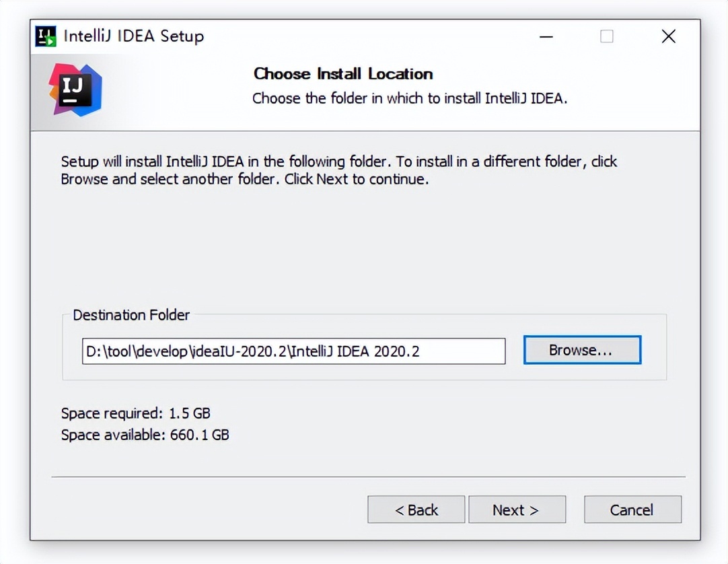Click the "Destination Folder" group label
This screenshot has width=728, height=564.
coord(131,315)
